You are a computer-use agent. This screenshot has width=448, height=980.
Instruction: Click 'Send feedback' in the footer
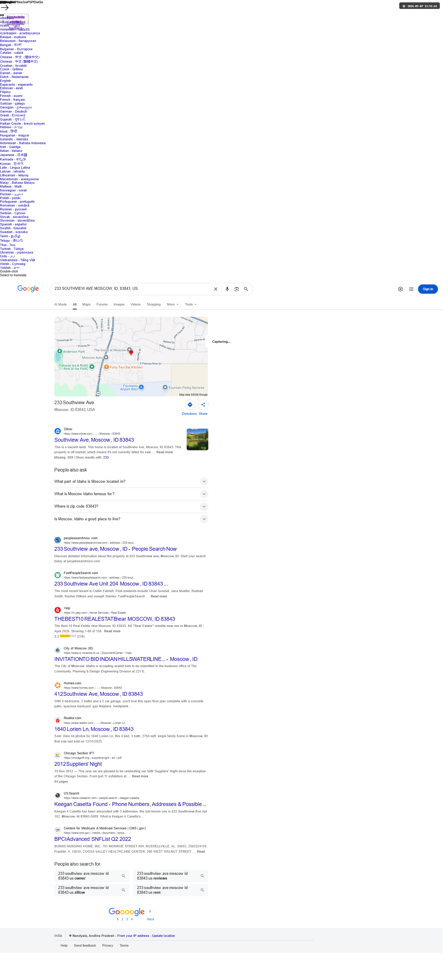coord(85,946)
